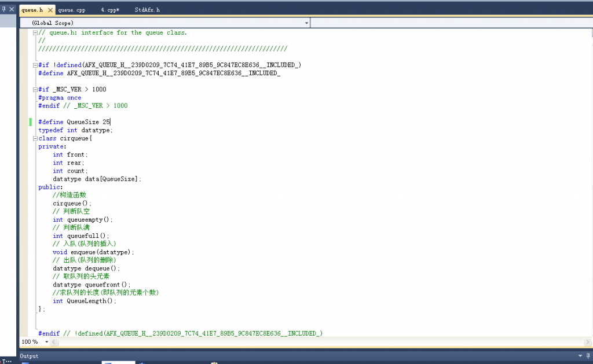Close the queue.h tab
This screenshot has height=364, width=593.
tap(50, 10)
